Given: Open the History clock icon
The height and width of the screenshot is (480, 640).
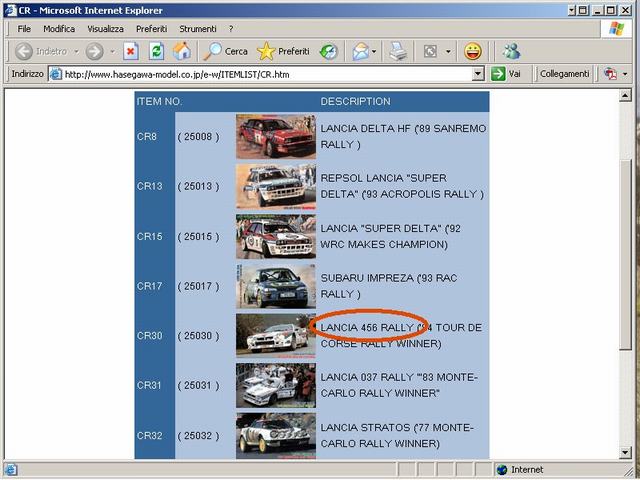Looking at the screenshot, I should pos(329,51).
